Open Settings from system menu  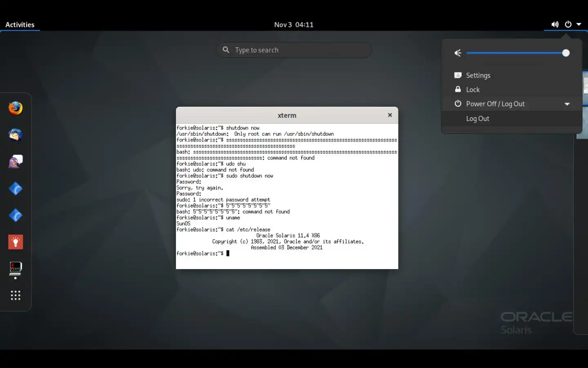512,75
